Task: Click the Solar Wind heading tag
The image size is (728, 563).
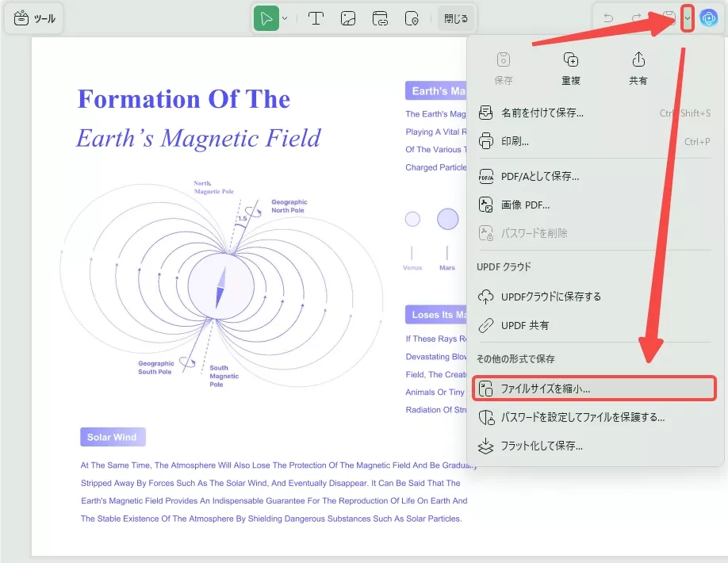Action: [113, 437]
